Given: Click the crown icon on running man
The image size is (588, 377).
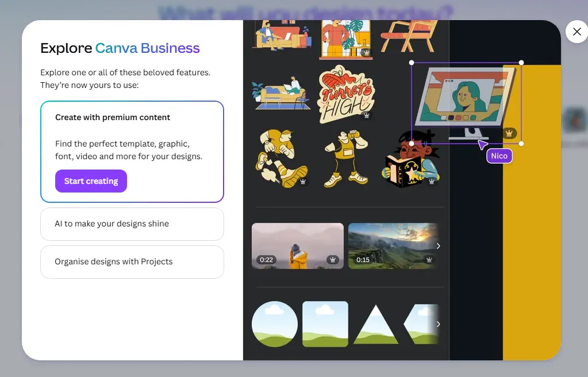Looking at the screenshot, I should [x=303, y=182].
